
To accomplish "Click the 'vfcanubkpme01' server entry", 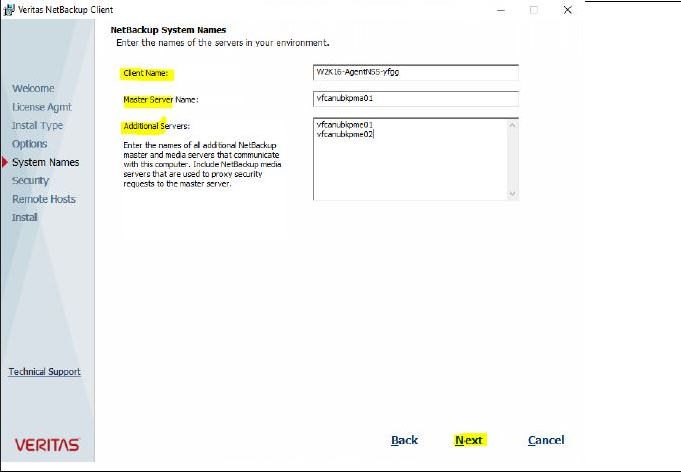I will click(x=345, y=125).
